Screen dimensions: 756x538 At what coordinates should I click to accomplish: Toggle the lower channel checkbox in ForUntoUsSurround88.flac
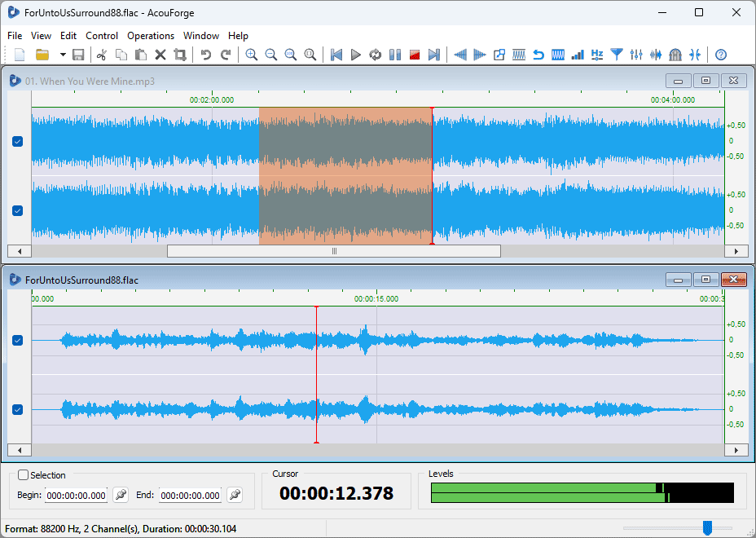point(17,410)
